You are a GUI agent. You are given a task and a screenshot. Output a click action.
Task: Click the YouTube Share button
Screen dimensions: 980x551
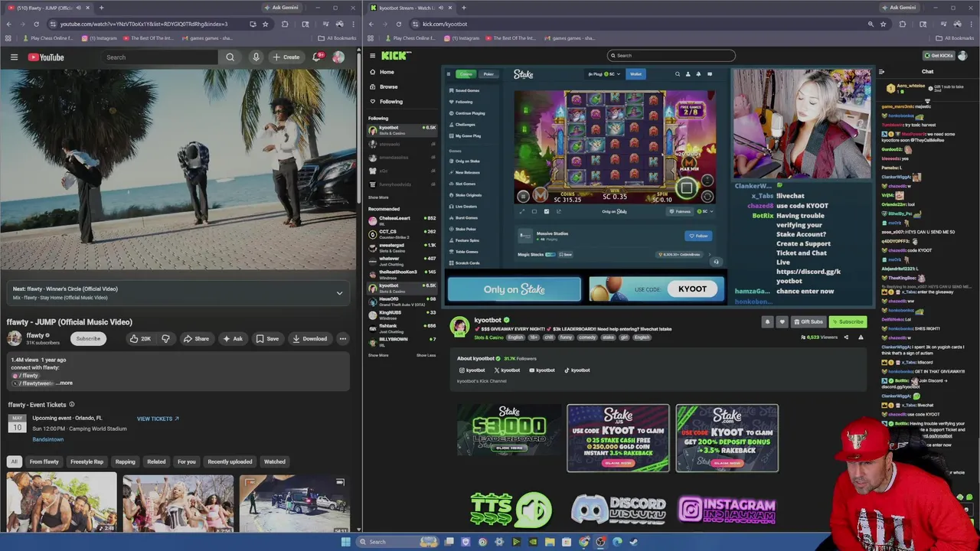pyautogui.click(x=196, y=338)
